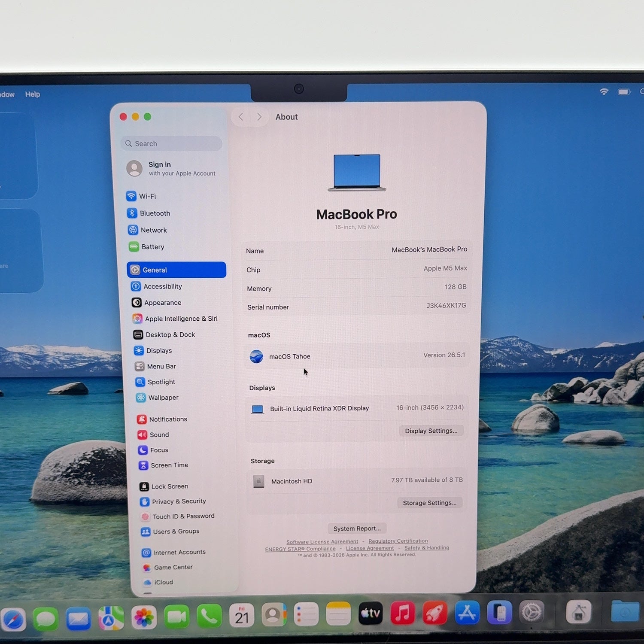This screenshot has height=644, width=644.
Task: Click the standalone License Agreement link
Action: tap(370, 548)
